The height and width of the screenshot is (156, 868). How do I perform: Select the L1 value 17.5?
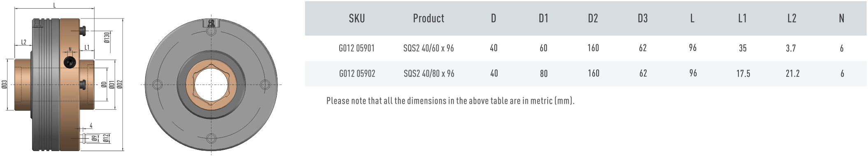point(743,74)
